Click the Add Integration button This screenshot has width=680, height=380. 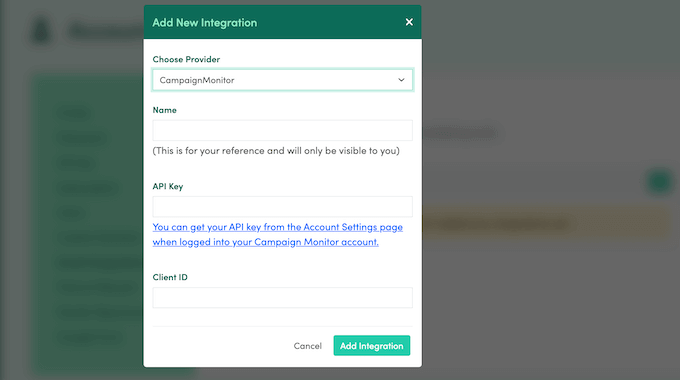coord(372,346)
